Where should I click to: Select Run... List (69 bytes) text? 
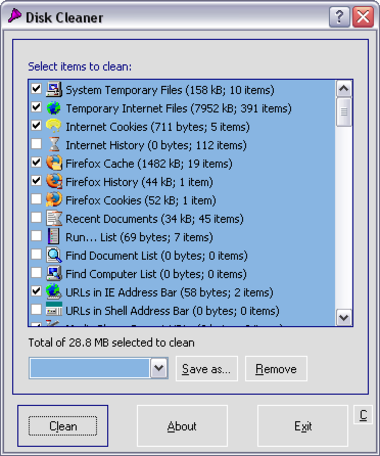pyautogui.click(x=139, y=237)
